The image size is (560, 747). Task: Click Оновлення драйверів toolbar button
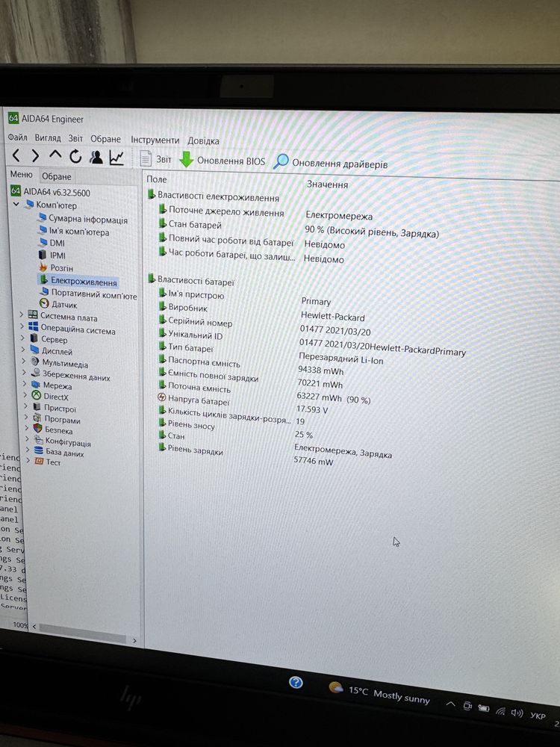coord(331,162)
